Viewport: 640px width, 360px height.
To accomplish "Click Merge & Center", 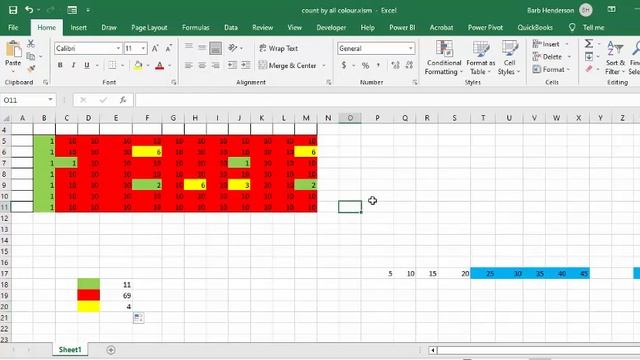I will click(x=288, y=65).
